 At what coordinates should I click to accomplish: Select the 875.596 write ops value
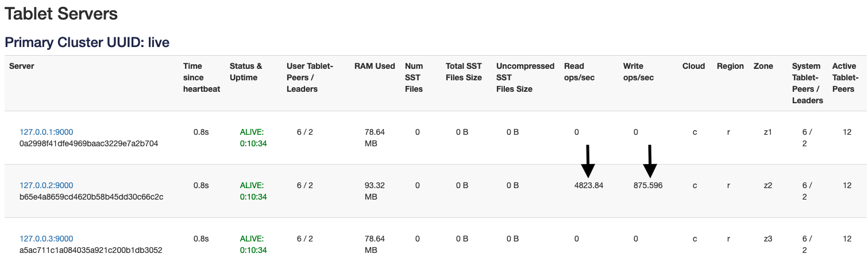tap(647, 185)
